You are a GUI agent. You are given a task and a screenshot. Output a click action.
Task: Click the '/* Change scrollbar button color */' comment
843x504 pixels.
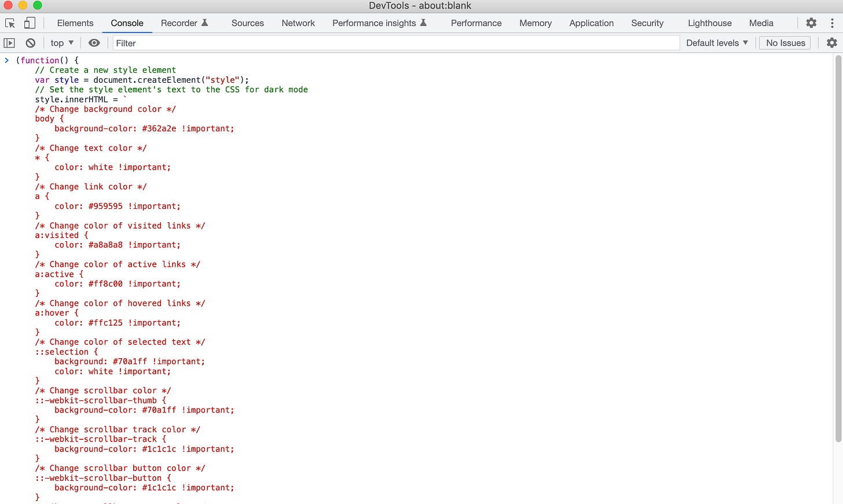(120, 468)
